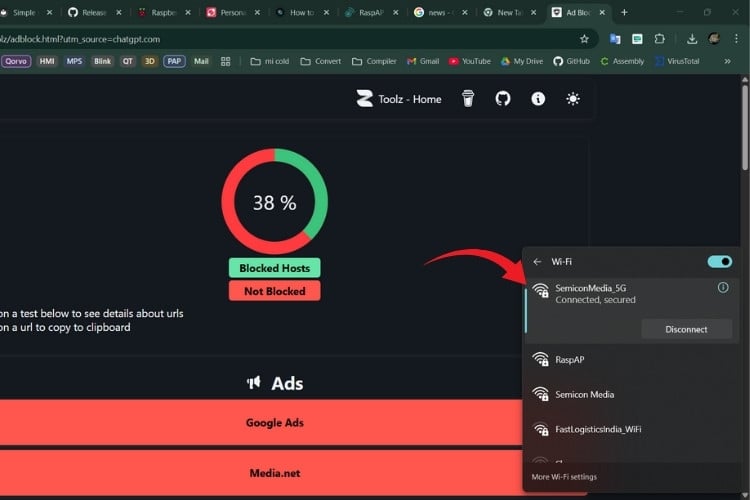Image resolution: width=750 pixels, height=500 pixels.
Task: Select the FastLogisticsIndia_WiFi network
Action: [631, 430]
